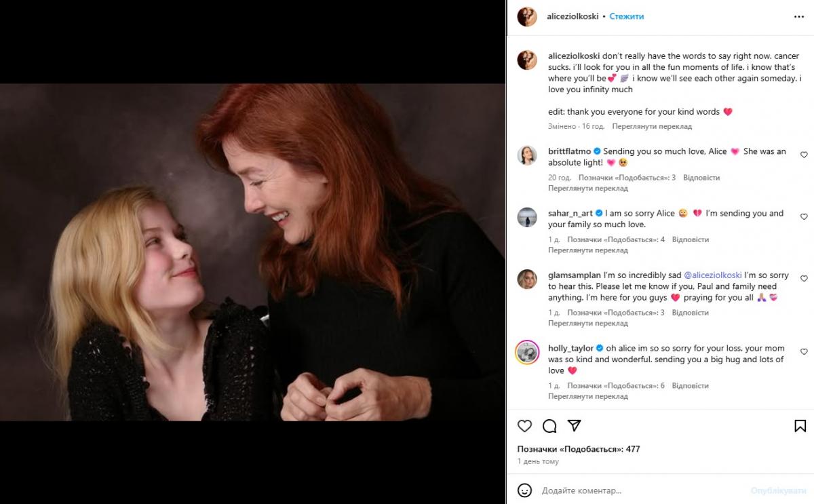Click the post photo
The height and width of the screenshot is (504, 814).
click(252, 252)
